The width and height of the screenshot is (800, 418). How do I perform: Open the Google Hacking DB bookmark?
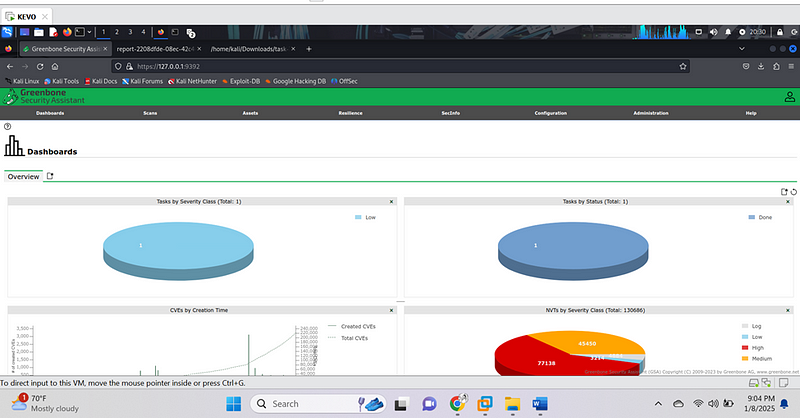point(295,81)
